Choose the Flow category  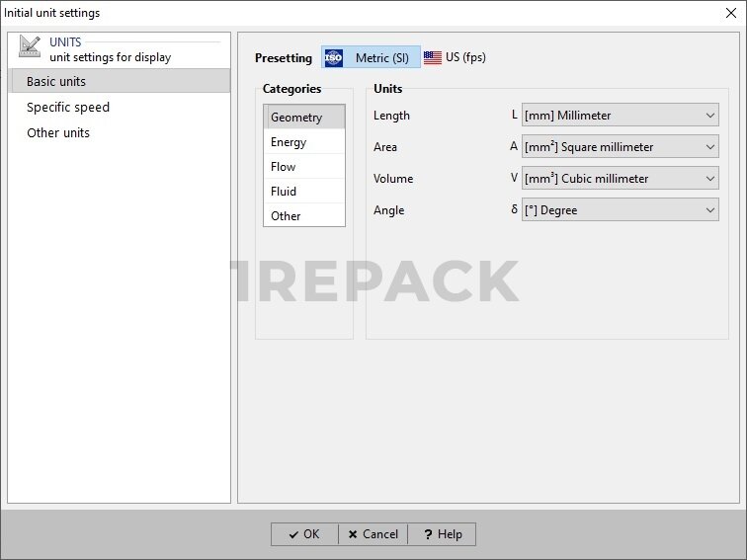(x=284, y=167)
